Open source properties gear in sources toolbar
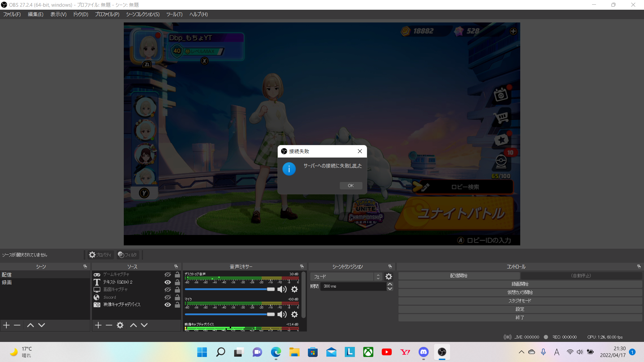 [120, 325]
